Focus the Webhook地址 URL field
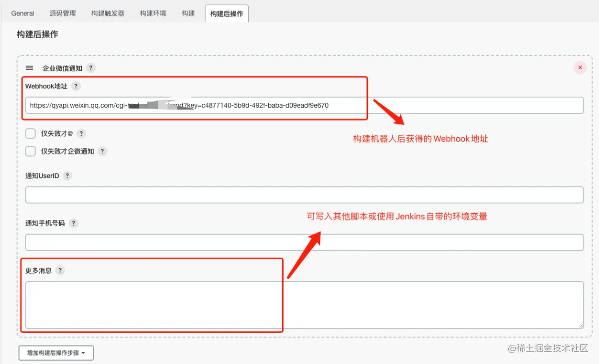The height and width of the screenshot is (364, 599). point(304,105)
